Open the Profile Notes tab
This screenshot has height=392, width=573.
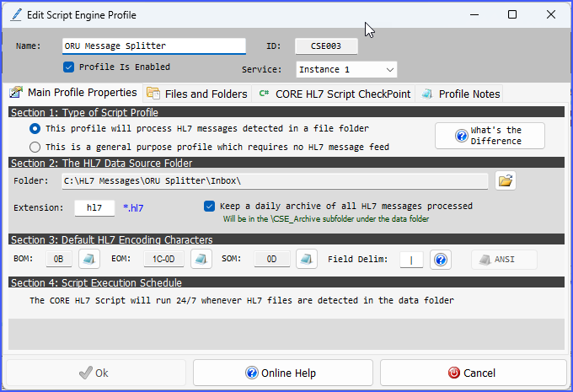coord(461,94)
